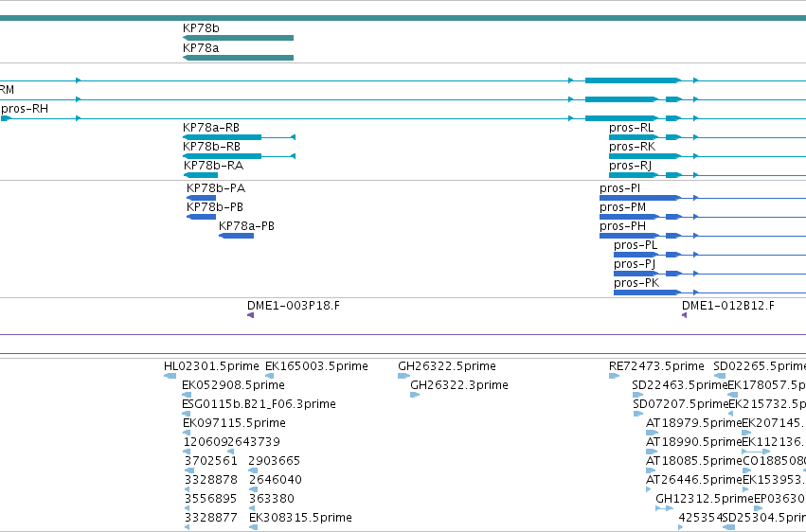Click the RE72473.5prime EST arrow

point(614,376)
